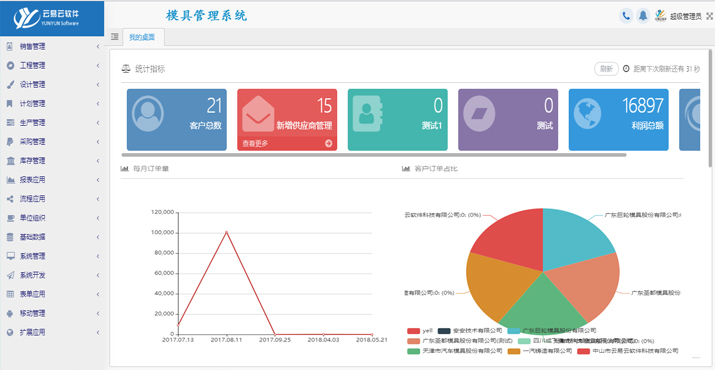Switch to 我的桌面 tab

click(143, 37)
